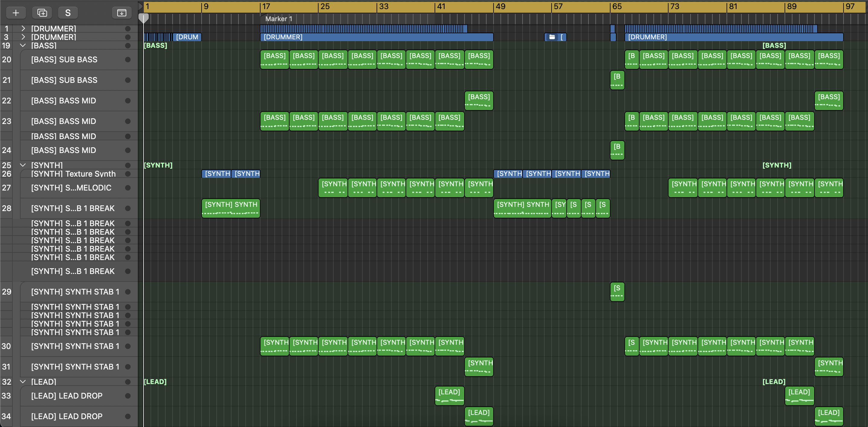This screenshot has height=427, width=868.
Task: Click the global tracks disclosure triangle beside ruler
Action: click(x=141, y=6)
